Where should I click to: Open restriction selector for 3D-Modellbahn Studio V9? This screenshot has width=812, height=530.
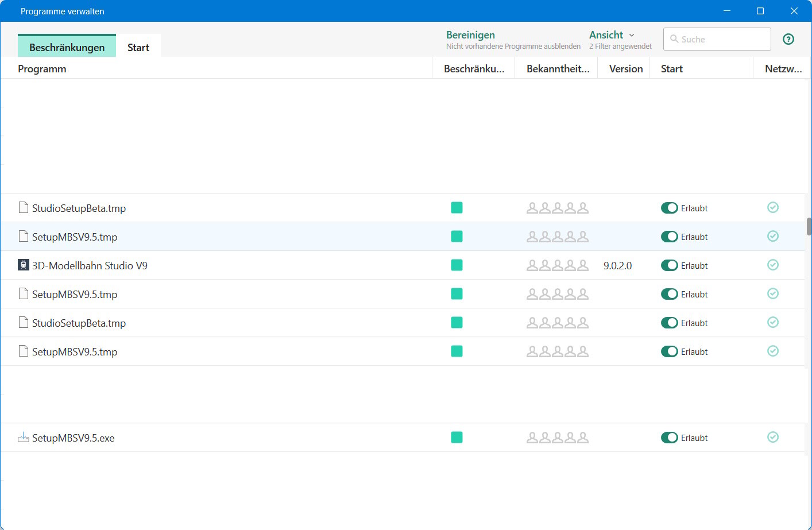[457, 265]
